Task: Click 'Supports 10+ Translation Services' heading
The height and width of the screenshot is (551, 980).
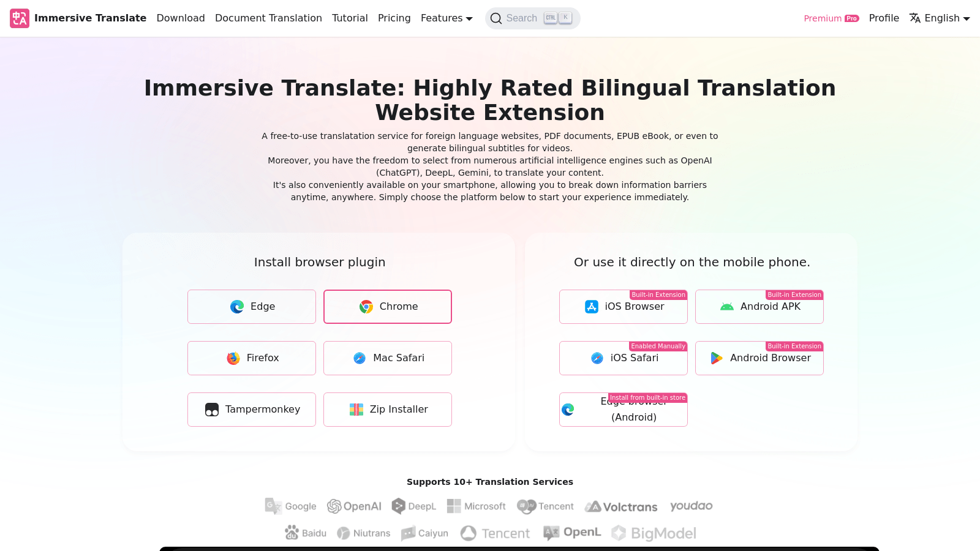Action: click(490, 482)
